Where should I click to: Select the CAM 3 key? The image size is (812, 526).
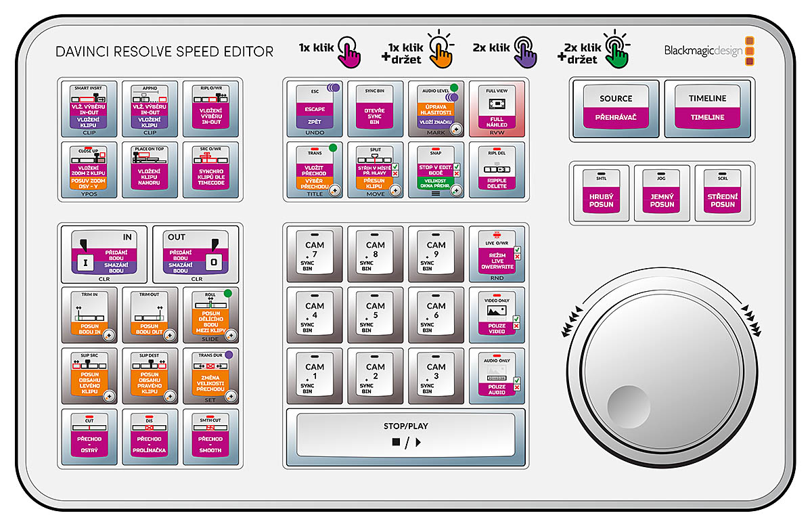[436, 376]
